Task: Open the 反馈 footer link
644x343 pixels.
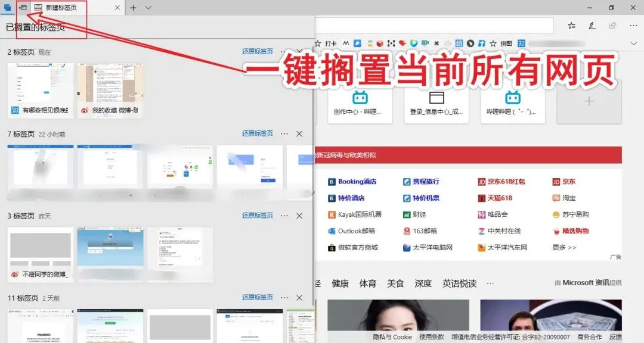Action: click(615, 337)
